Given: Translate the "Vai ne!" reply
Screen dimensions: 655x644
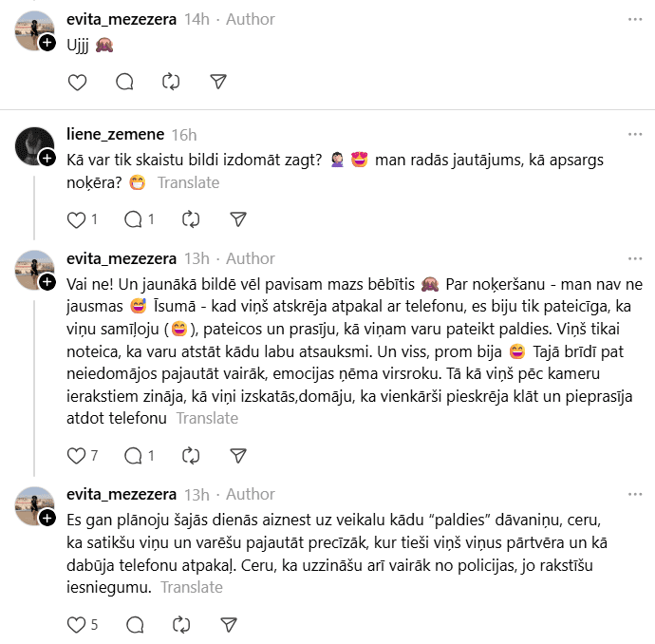Looking at the screenshot, I should (x=207, y=418).
